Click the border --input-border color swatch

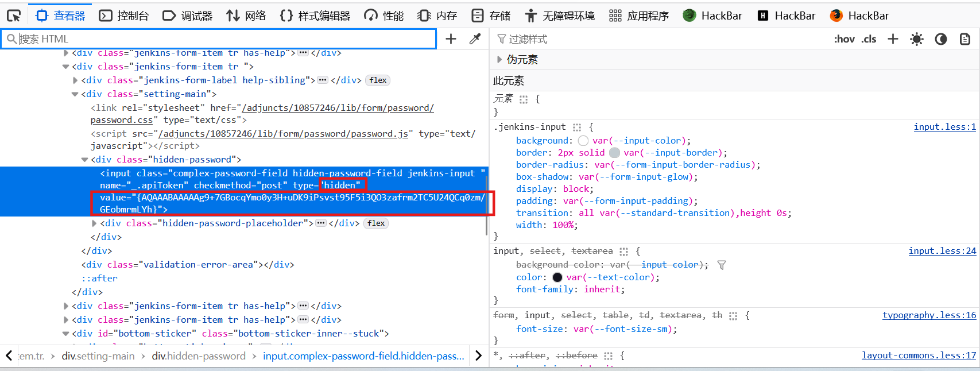point(614,153)
